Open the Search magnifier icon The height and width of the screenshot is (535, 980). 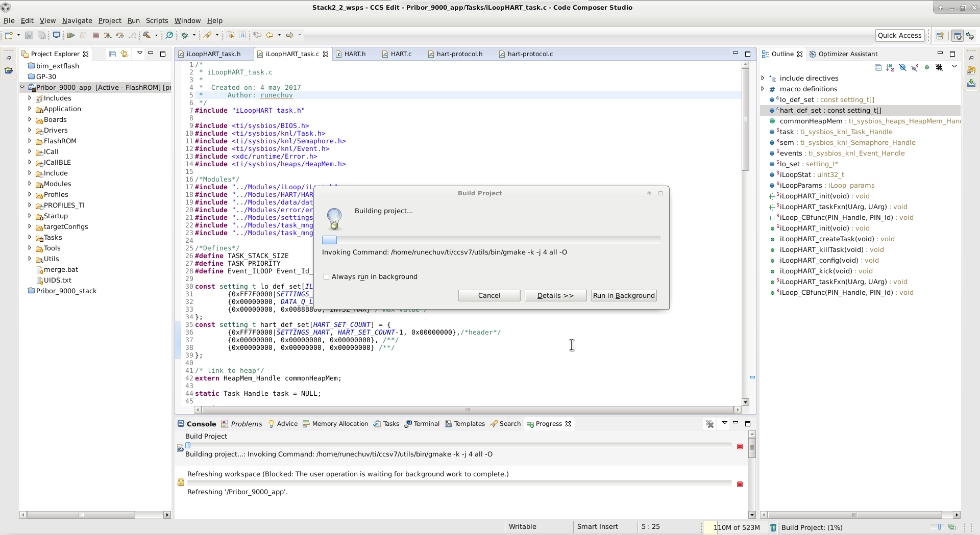pyautogui.click(x=169, y=35)
